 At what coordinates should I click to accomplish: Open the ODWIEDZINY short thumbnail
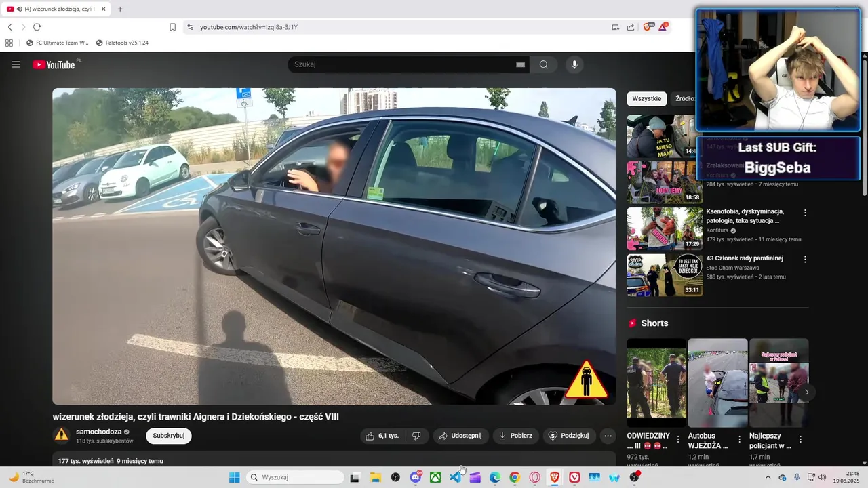pos(656,383)
